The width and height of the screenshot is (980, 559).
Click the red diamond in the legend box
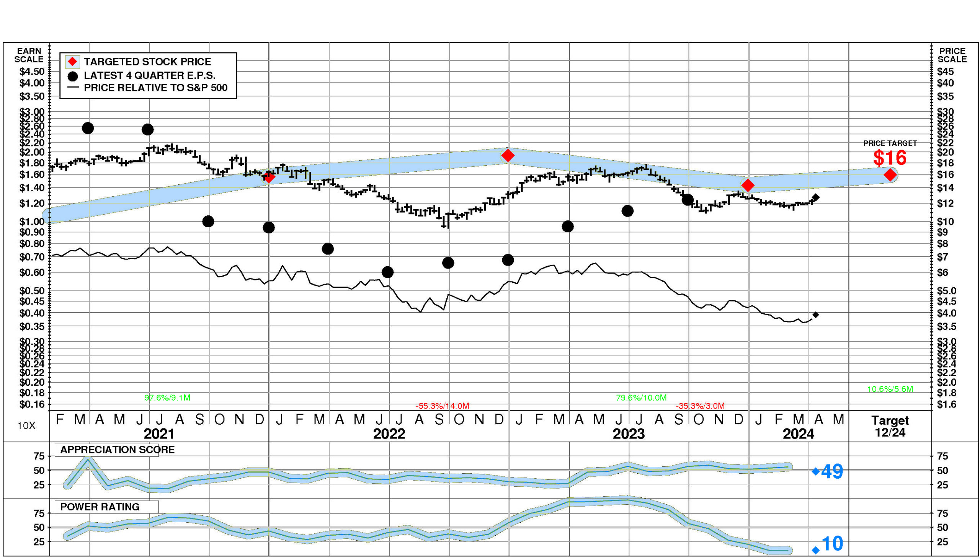tap(72, 62)
